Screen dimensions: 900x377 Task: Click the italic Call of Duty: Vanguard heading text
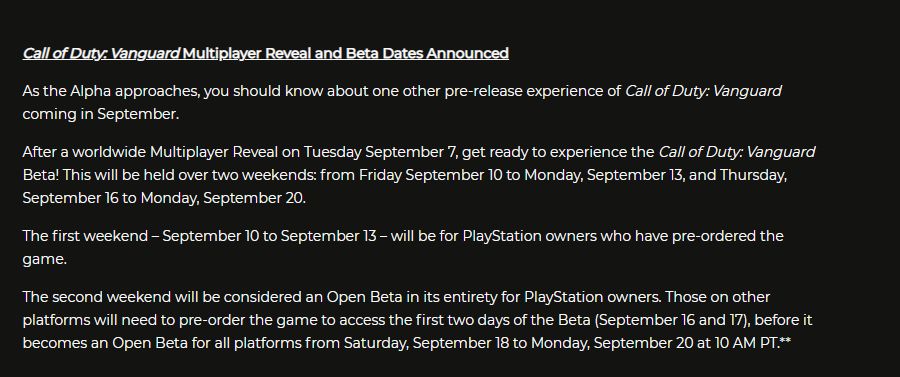click(x=101, y=53)
